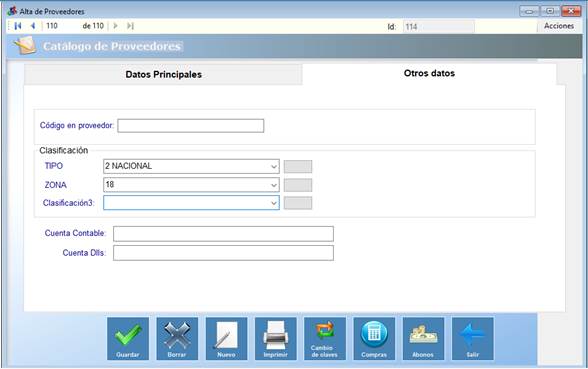Open the Acciones menu
Viewport: 588px width, 369px height.
coord(559,26)
